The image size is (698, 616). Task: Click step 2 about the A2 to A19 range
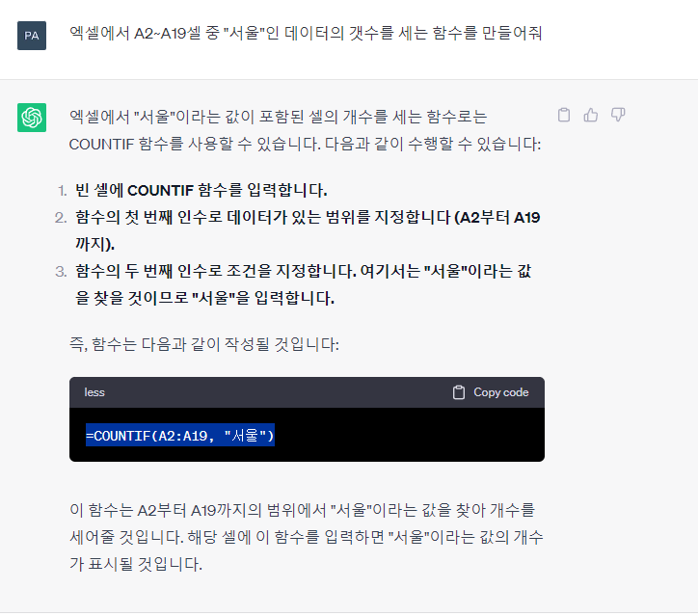pos(308,230)
